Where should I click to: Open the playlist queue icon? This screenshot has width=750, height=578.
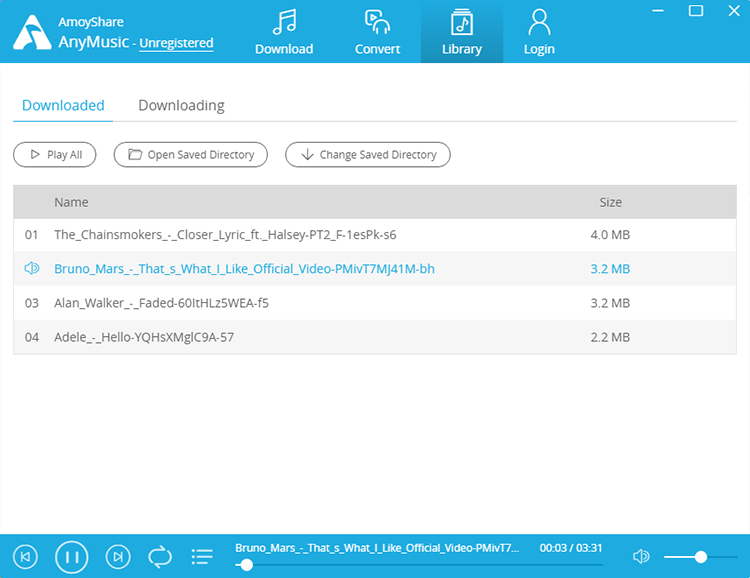(x=202, y=557)
